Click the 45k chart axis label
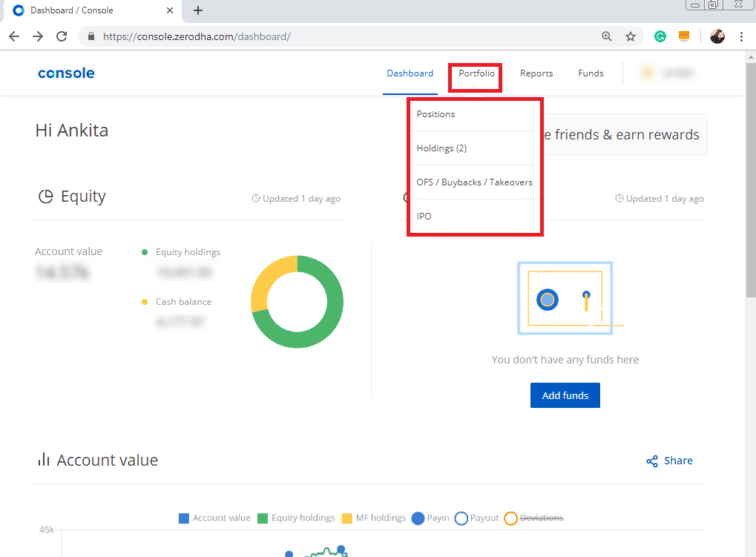756x557 pixels. [47, 530]
